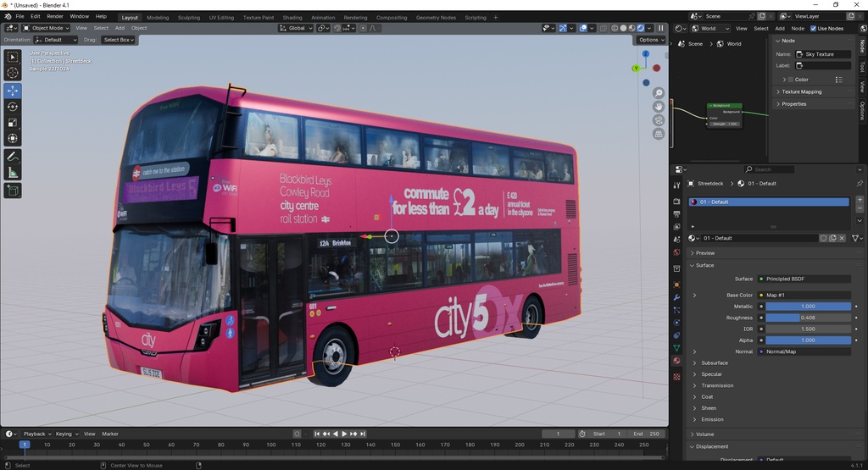Expand the Subsurface section

coord(714,363)
